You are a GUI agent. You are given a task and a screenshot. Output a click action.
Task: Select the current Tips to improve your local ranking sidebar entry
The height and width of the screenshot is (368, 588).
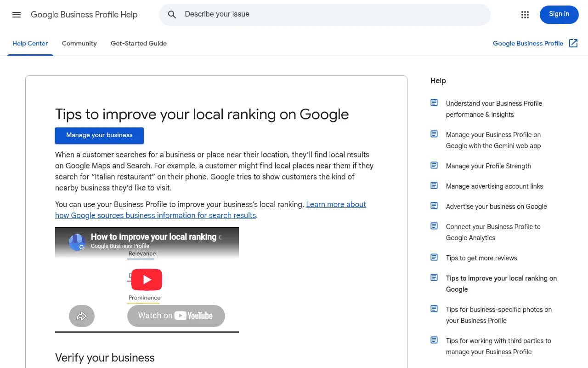[501, 284]
